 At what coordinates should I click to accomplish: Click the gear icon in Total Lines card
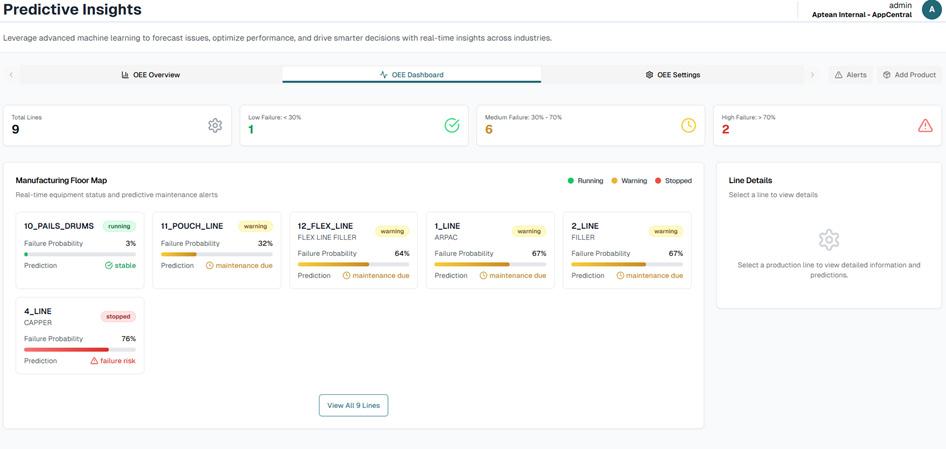(x=215, y=126)
